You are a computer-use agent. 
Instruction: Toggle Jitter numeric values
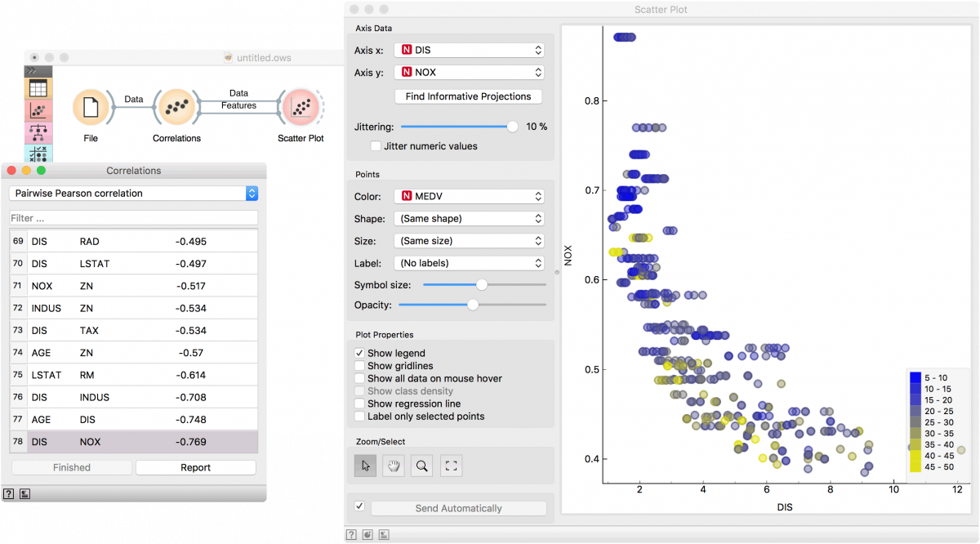376,145
